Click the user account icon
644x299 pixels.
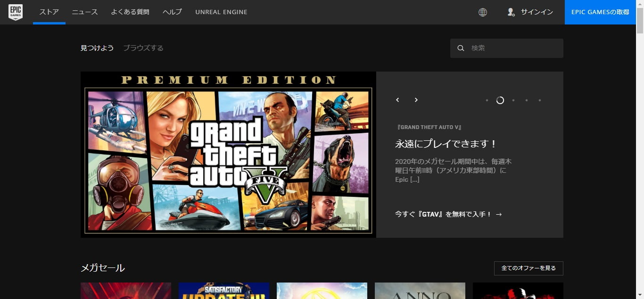pos(511,12)
